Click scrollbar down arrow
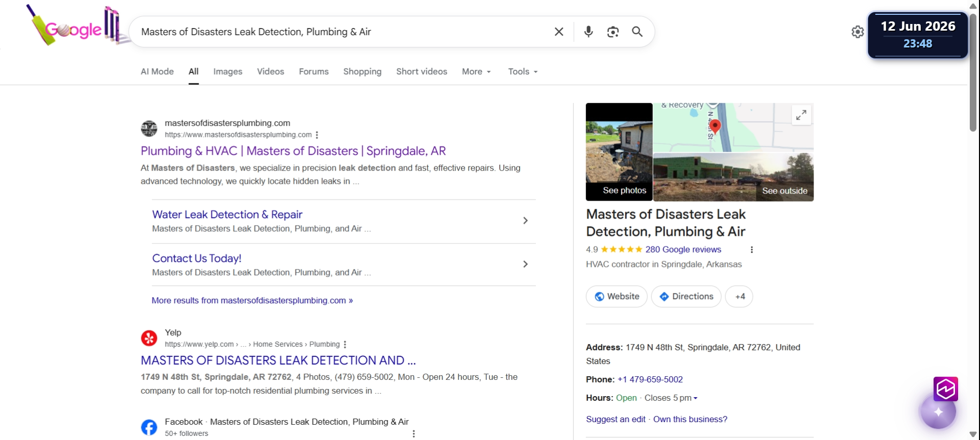 tap(973, 434)
